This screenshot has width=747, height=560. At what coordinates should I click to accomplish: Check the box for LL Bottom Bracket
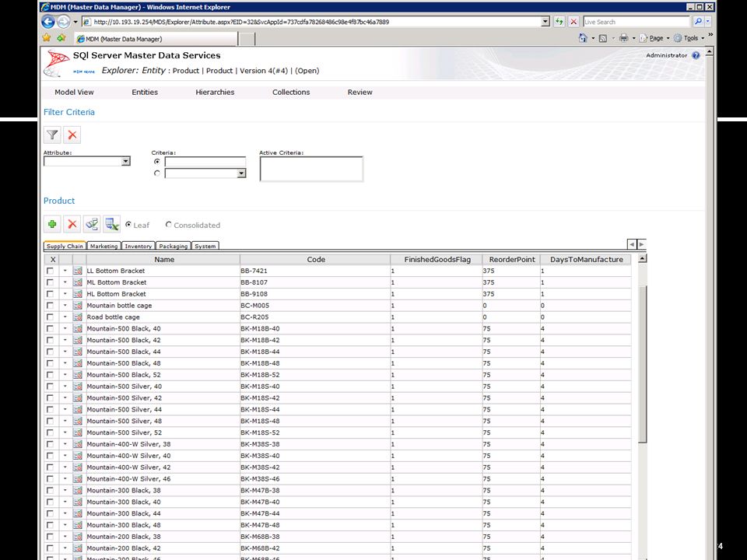pyautogui.click(x=50, y=271)
